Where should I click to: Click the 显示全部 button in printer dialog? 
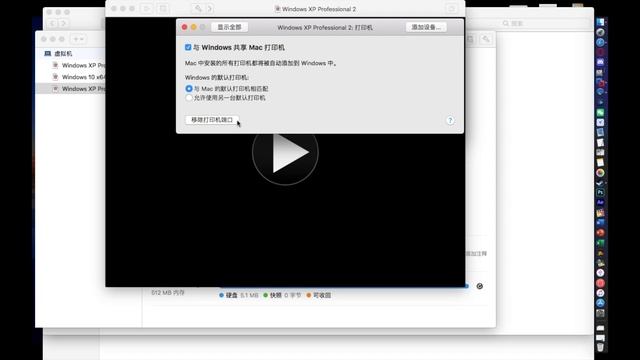[x=229, y=27]
